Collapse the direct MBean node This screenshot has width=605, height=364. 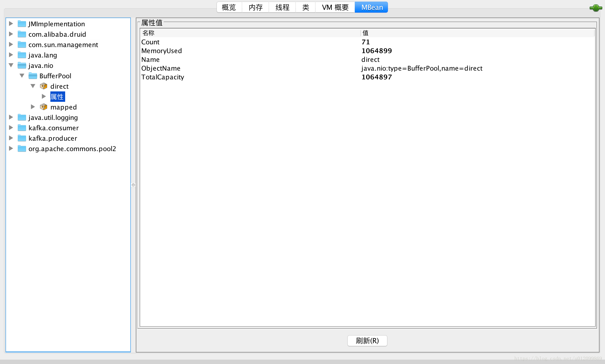[x=33, y=86]
